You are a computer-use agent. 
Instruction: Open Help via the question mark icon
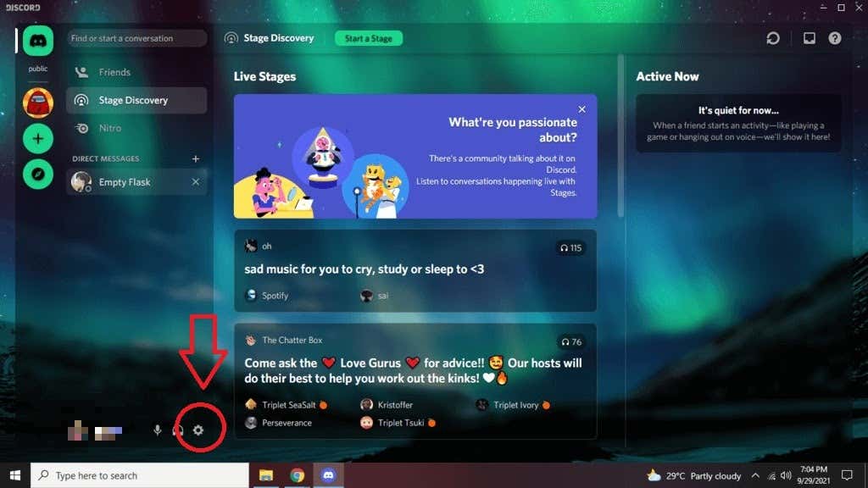pyautogui.click(x=835, y=37)
